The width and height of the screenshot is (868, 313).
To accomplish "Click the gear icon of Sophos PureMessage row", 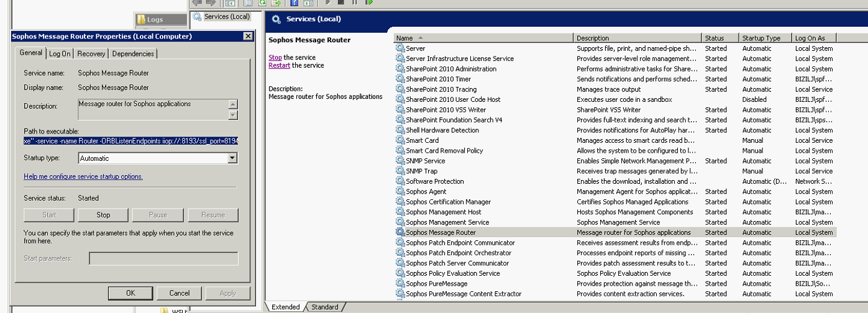I will 400,284.
